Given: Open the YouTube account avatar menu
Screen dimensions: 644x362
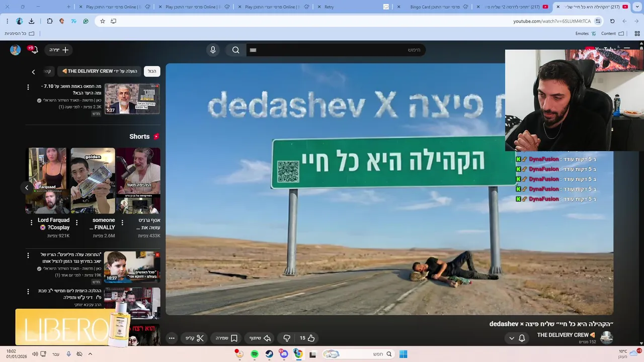Looking at the screenshot, I should 15,50.
